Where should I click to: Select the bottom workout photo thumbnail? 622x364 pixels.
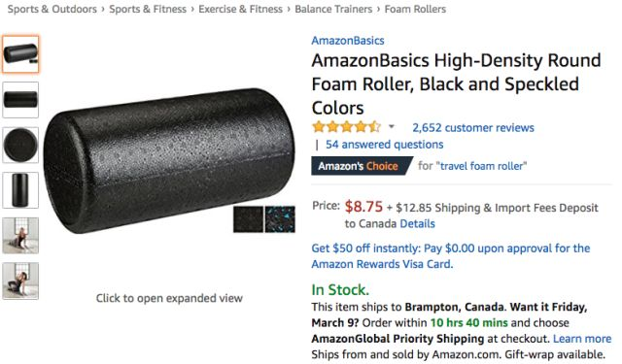tap(20, 281)
